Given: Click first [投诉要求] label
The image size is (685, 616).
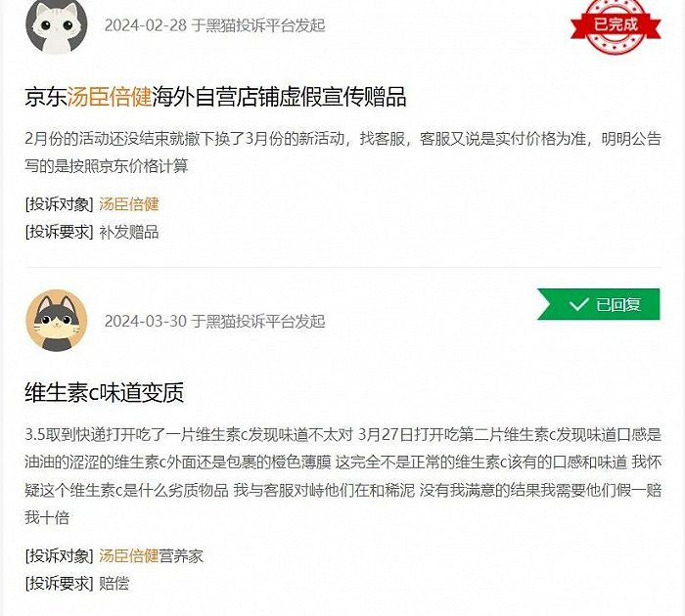Looking at the screenshot, I should point(60,233).
